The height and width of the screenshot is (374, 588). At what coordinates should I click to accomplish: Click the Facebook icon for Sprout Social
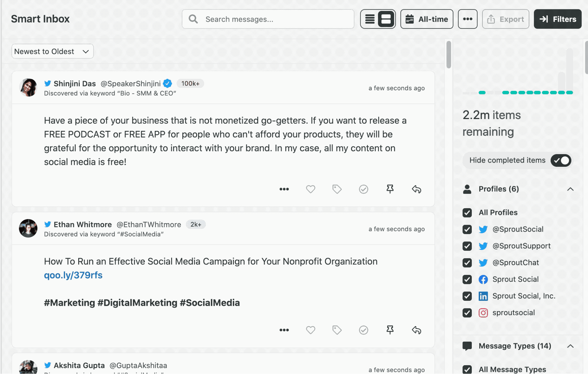(483, 279)
